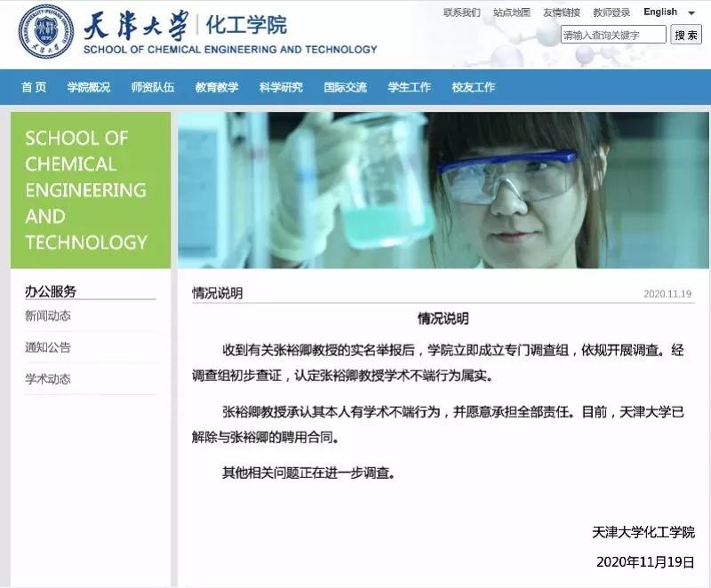Open the 科学研究 navigation menu

[x=281, y=87]
